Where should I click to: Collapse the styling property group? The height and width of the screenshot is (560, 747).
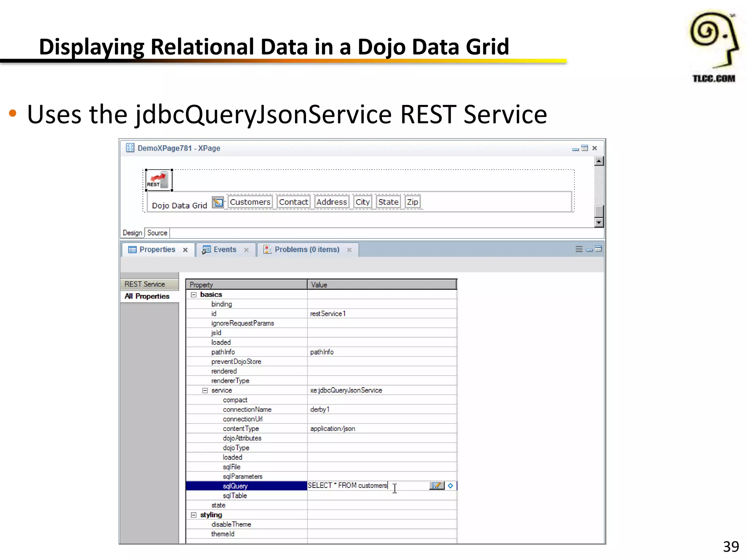(194, 515)
